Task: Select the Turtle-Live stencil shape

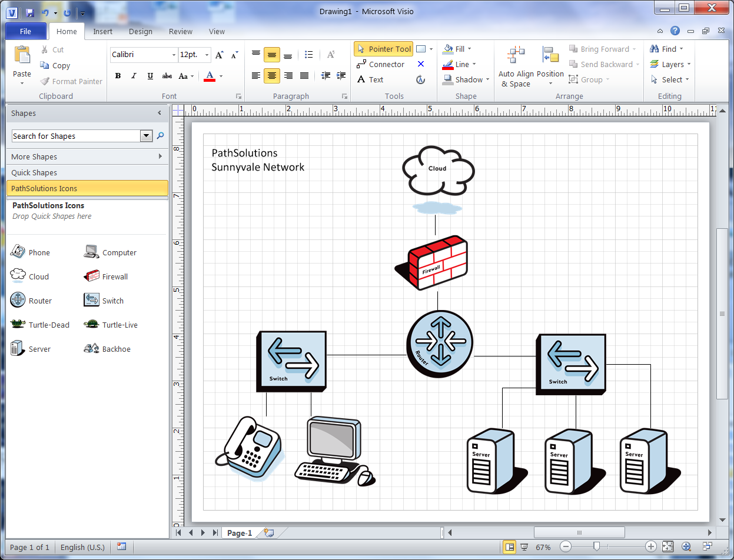Action: 111,325
